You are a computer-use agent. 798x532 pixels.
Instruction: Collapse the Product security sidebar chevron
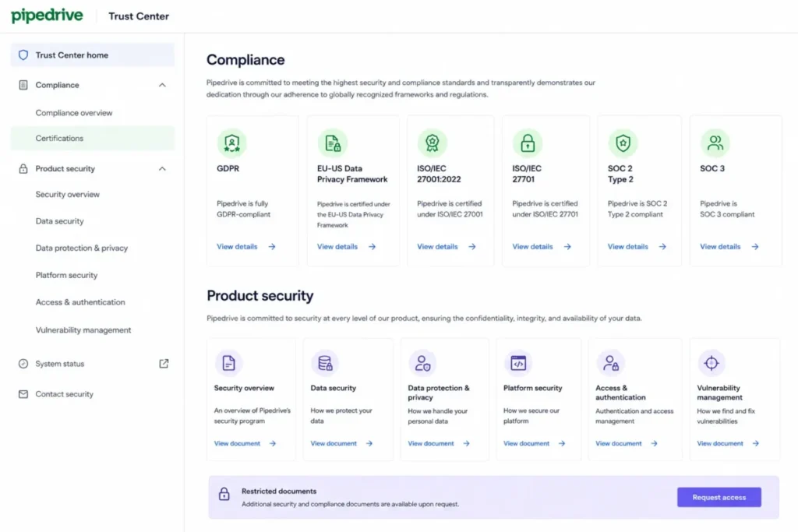point(162,169)
